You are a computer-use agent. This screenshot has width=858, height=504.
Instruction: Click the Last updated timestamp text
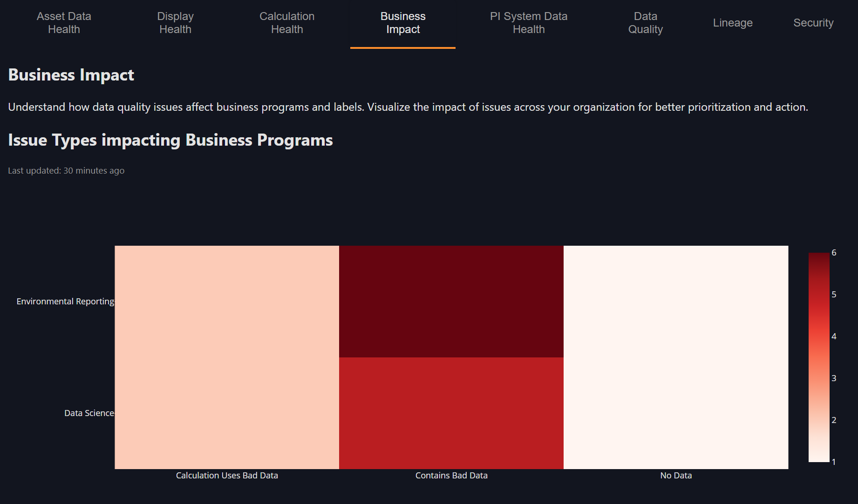click(66, 170)
